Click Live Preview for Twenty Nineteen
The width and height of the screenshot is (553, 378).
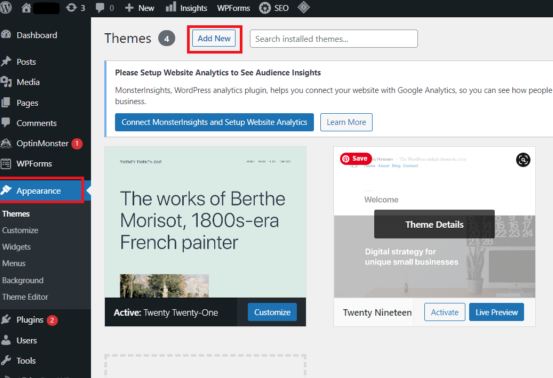496,312
